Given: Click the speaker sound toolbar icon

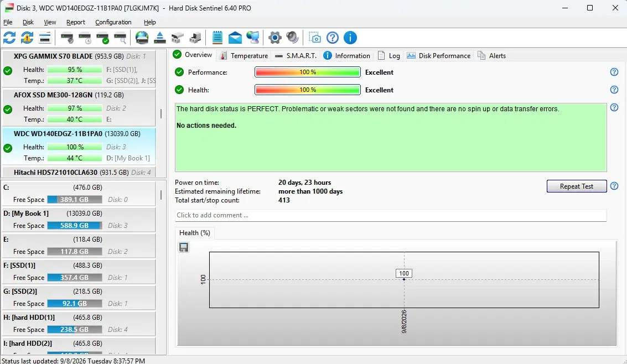Looking at the screenshot, I should [292, 38].
